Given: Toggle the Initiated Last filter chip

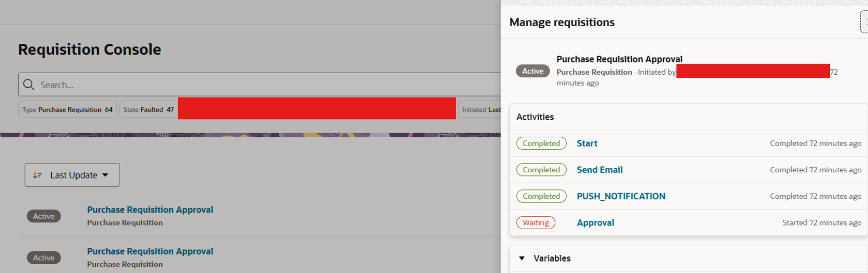Looking at the screenshot, I should (480, 110).
